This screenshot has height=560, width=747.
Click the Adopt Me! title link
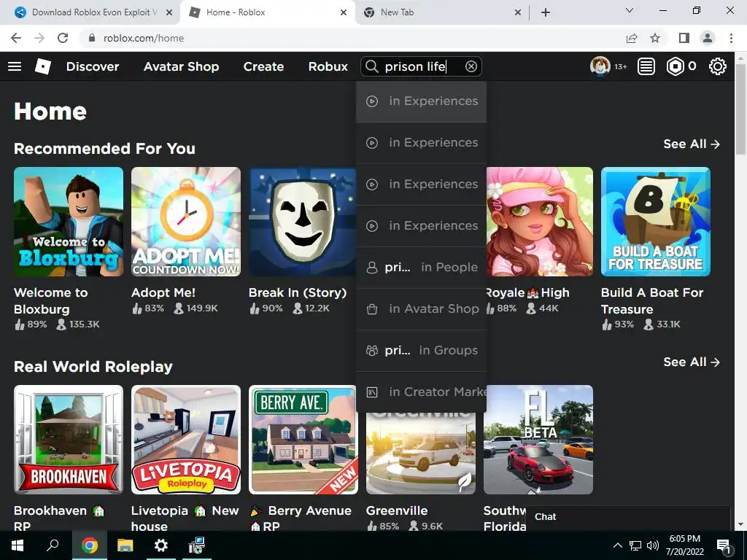coord(163,292)
